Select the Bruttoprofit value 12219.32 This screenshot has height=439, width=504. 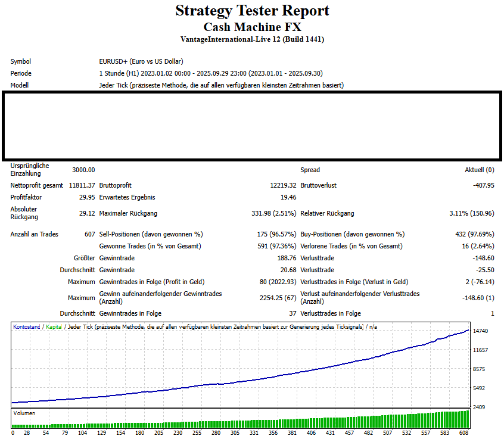[283, 185]
